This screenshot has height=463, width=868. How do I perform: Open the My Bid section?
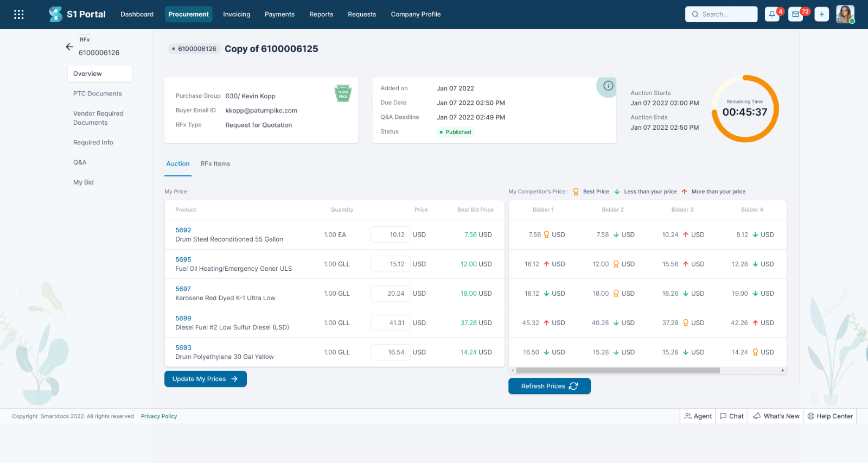pyautogui.click(x=84, y=182)
